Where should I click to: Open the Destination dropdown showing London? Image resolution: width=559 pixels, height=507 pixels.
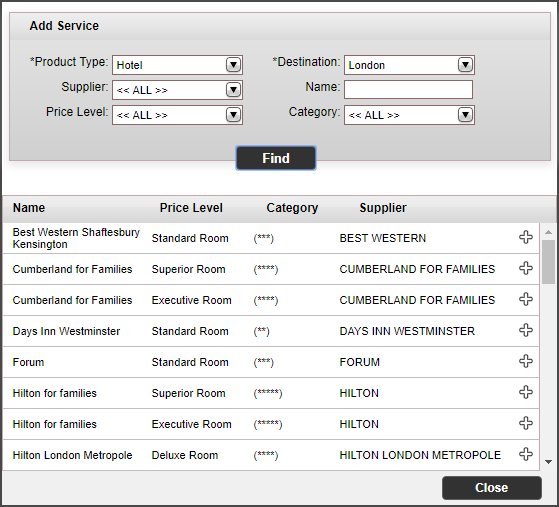click(x=409, y=65)
